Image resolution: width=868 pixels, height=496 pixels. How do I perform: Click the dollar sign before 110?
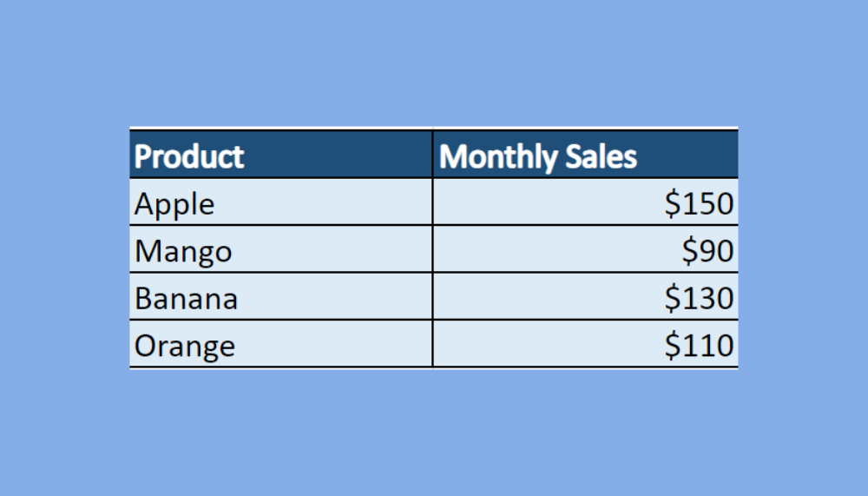[x=673, y=346]
